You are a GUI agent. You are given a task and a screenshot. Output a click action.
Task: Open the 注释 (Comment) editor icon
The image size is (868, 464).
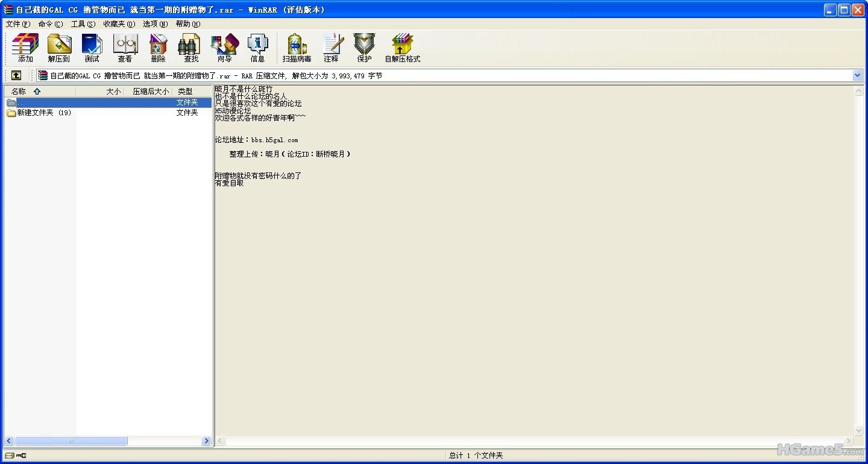(x=331, y=48)
